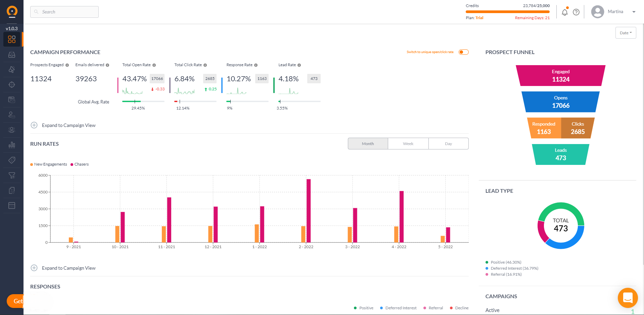The width and height of the screenshot is (644, 315).
Task: Switch Run Rates view to Week
Action: 408,143
